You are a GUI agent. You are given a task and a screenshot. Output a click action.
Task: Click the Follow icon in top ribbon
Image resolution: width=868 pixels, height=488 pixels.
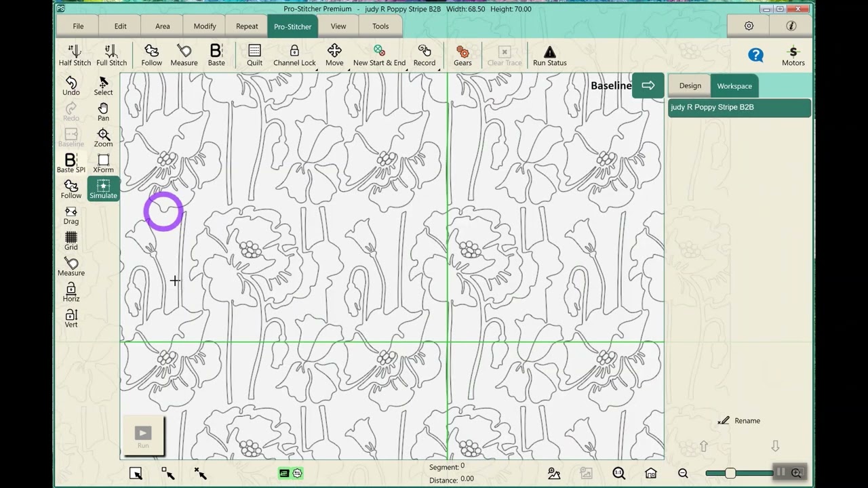tap(151, 56)
